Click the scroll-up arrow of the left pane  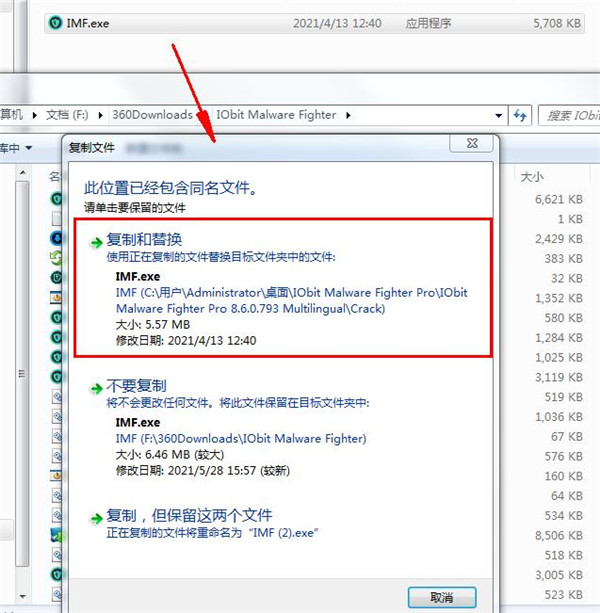click(x=23, y=172)
